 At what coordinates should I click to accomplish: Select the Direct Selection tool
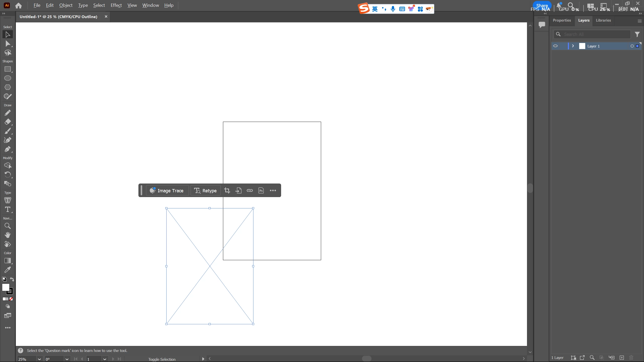[8, 44]
